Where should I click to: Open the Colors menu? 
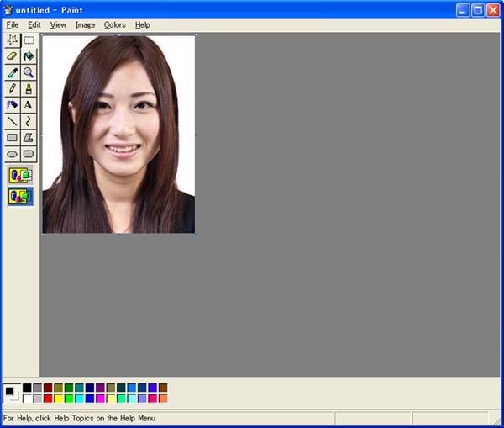coord(115,25)
